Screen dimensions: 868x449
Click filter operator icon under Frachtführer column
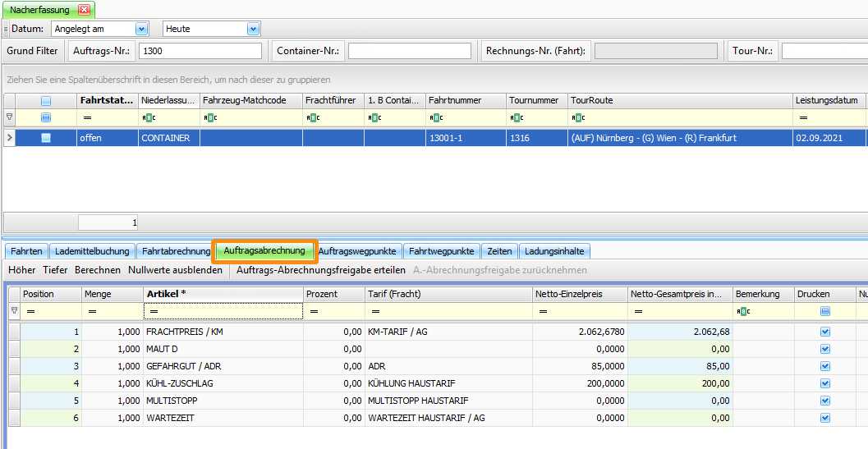point(312,117)
